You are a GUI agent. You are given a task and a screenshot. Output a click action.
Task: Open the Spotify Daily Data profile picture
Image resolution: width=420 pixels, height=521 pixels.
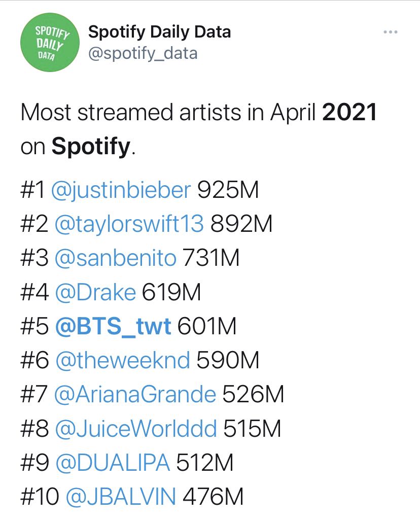click(50, 42)
